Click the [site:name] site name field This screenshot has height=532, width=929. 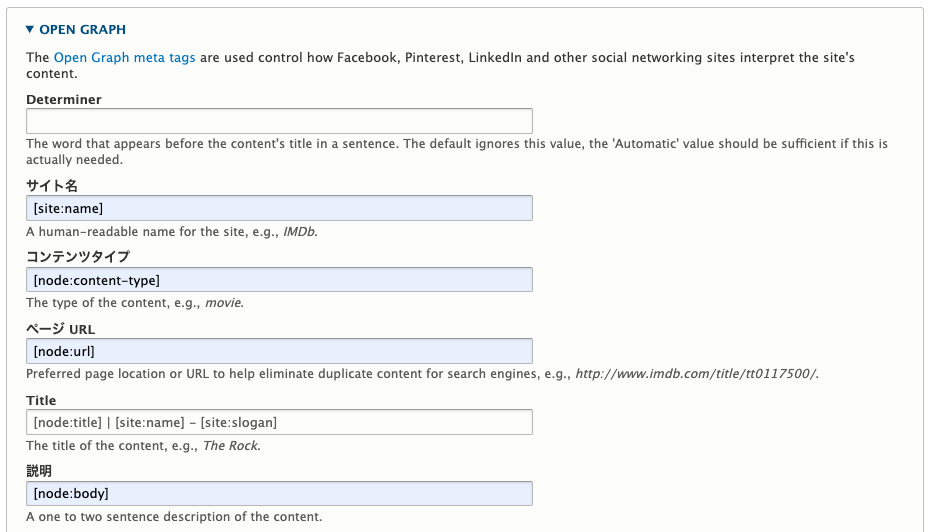279,209
